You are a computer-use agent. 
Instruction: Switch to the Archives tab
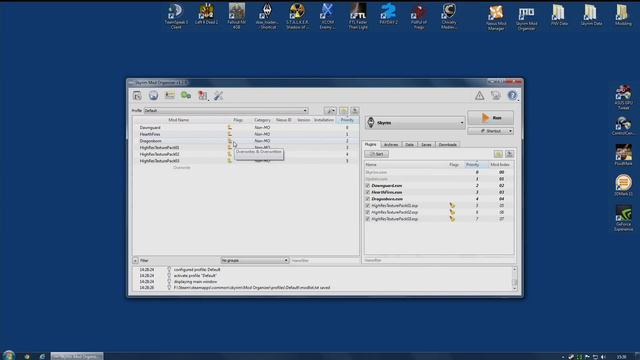[391, 145]
